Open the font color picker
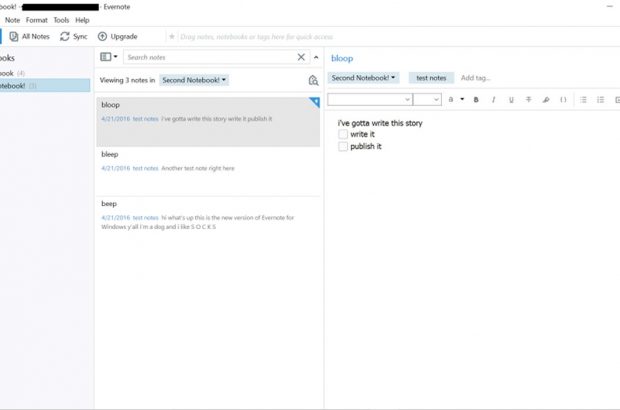Image resolution: width=620 pixels, height=410 pixels. point(454,100)
